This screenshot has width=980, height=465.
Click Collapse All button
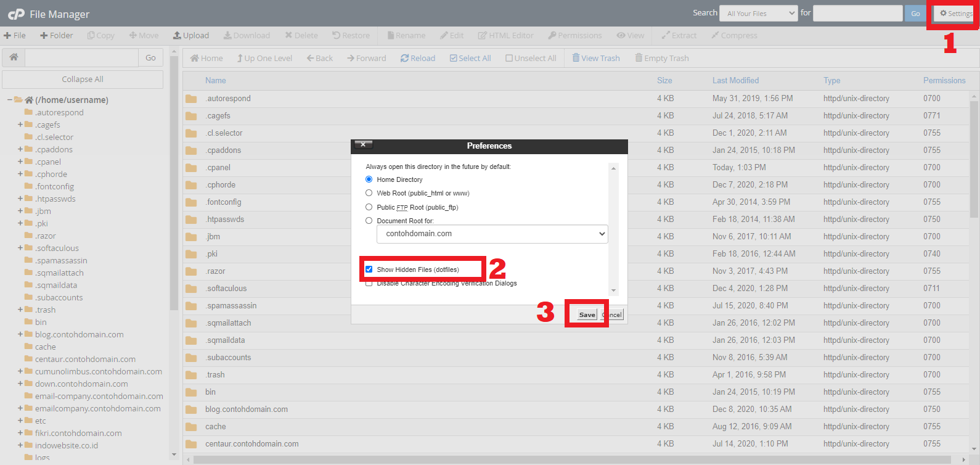[83, 80]
